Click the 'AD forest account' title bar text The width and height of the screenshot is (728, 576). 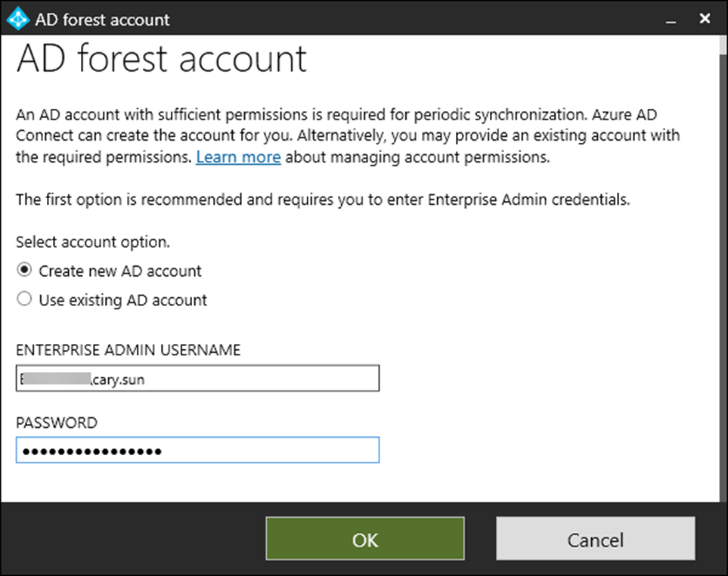[103, 20]
